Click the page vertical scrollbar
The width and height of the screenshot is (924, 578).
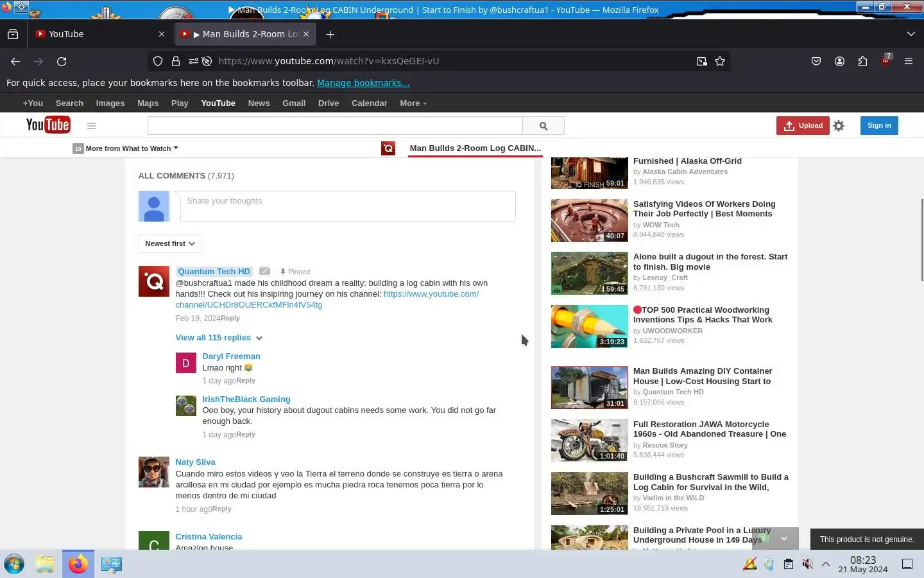(921, 240)
